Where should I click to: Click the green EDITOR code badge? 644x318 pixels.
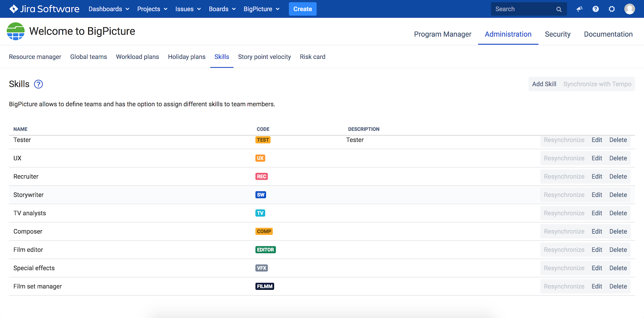point(266,250)
